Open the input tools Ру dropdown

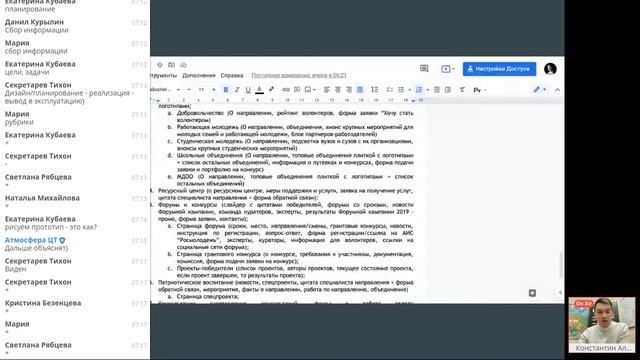pyautogui.click(x=479, y=90)
